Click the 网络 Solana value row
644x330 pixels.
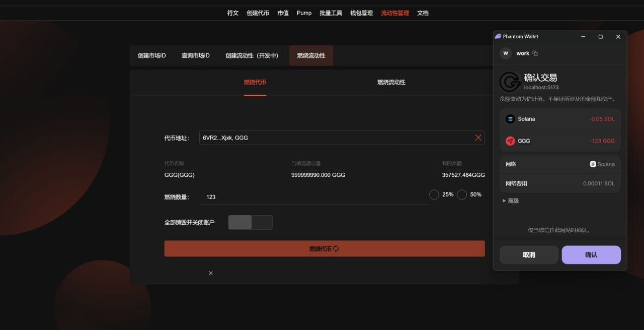560,164
